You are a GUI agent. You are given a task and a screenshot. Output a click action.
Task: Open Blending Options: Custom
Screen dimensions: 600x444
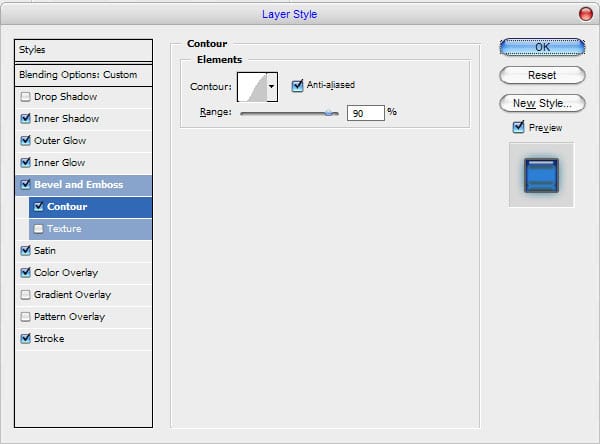[84, 75]
